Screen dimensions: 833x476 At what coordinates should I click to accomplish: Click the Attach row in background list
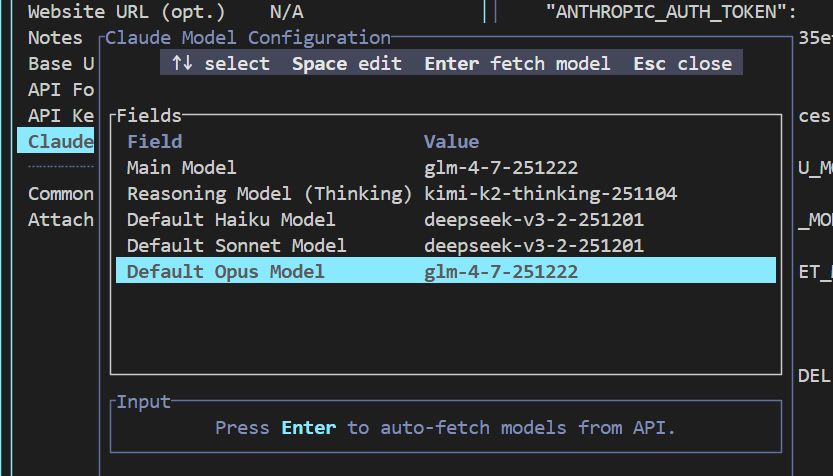[x=61, y=220]
